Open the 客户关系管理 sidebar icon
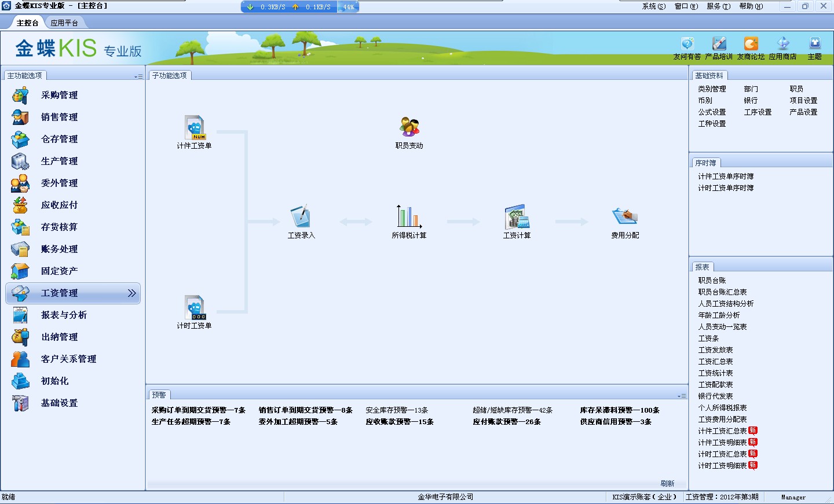Viewport: 834px width, 504px height. point(20,359)
